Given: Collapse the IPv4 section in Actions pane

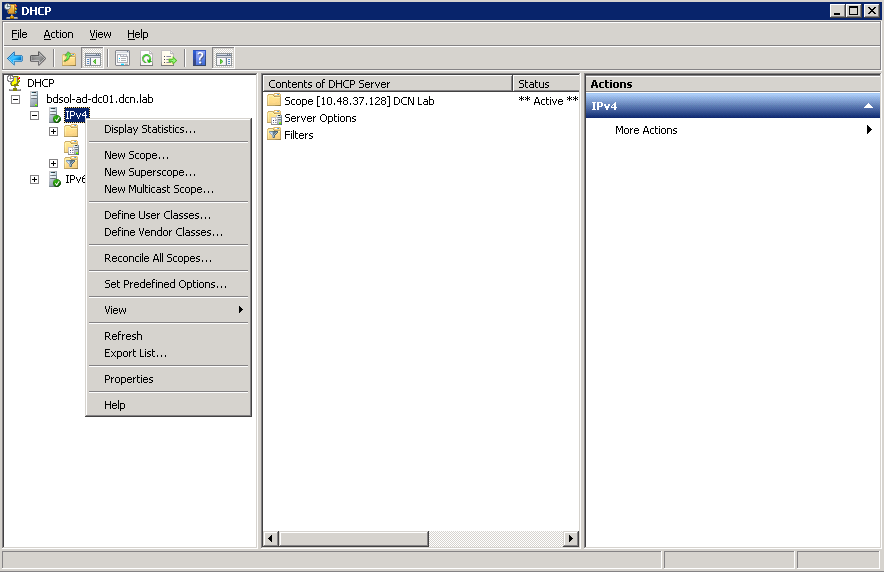Looking at the screenshot, I should (868, 106).
